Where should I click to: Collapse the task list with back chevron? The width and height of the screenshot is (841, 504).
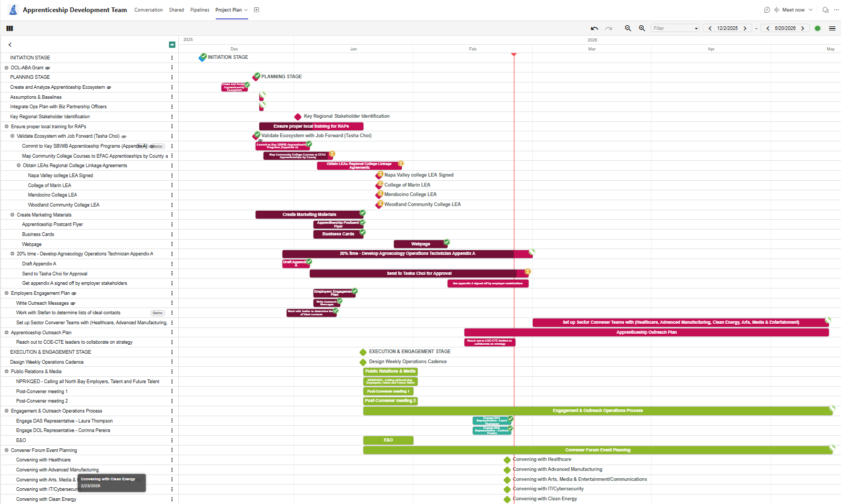point(10,45)
